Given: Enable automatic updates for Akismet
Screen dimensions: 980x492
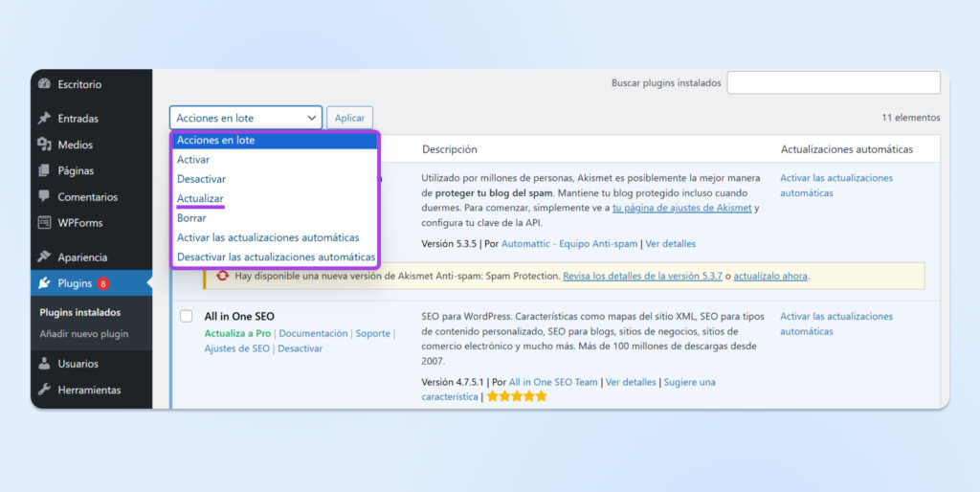Looking at the screenshot, I should 836,186.
